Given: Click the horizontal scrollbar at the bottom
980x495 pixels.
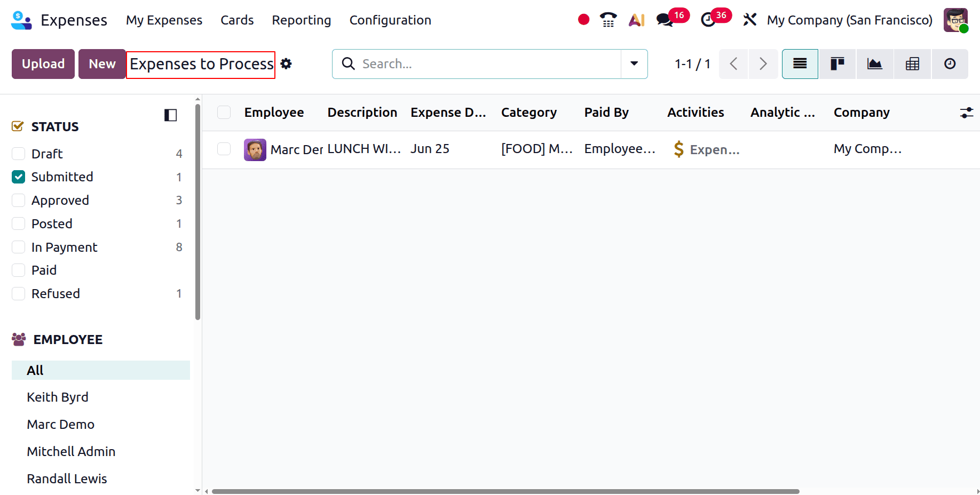Looking at the screenshot, I should (x=505, y=491).
